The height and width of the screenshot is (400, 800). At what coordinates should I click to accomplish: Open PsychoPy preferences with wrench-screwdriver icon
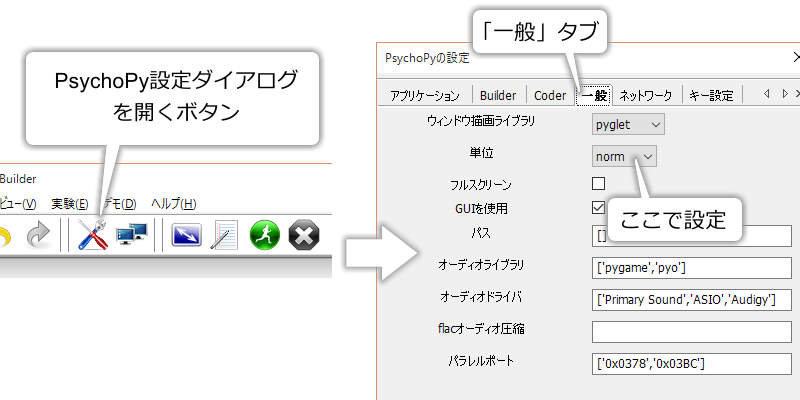(x=92, y=236)
